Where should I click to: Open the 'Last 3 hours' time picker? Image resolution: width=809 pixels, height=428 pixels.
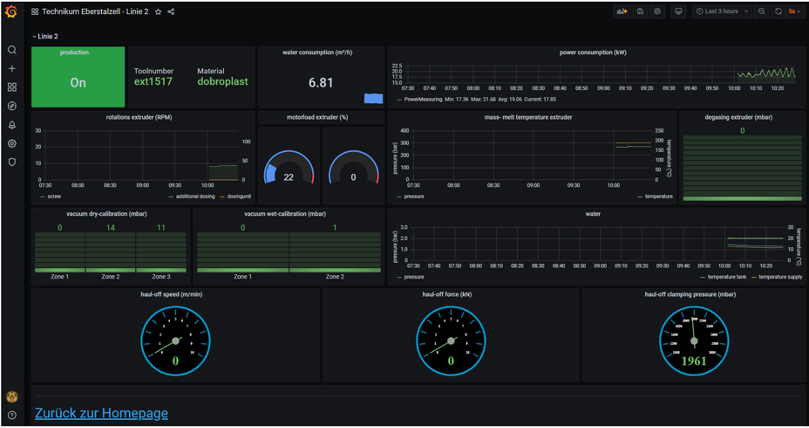tap(717, 12)
